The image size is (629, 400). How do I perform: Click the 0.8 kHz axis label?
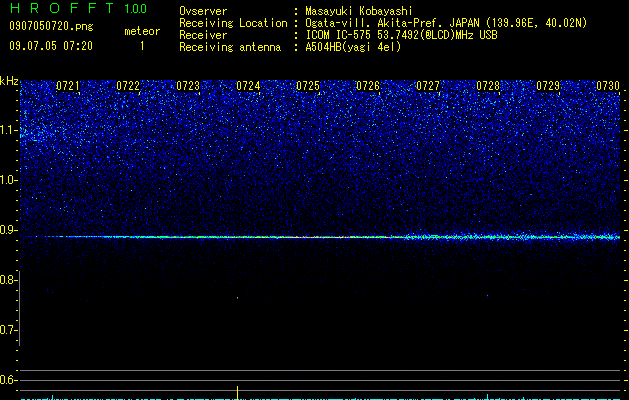8,280
